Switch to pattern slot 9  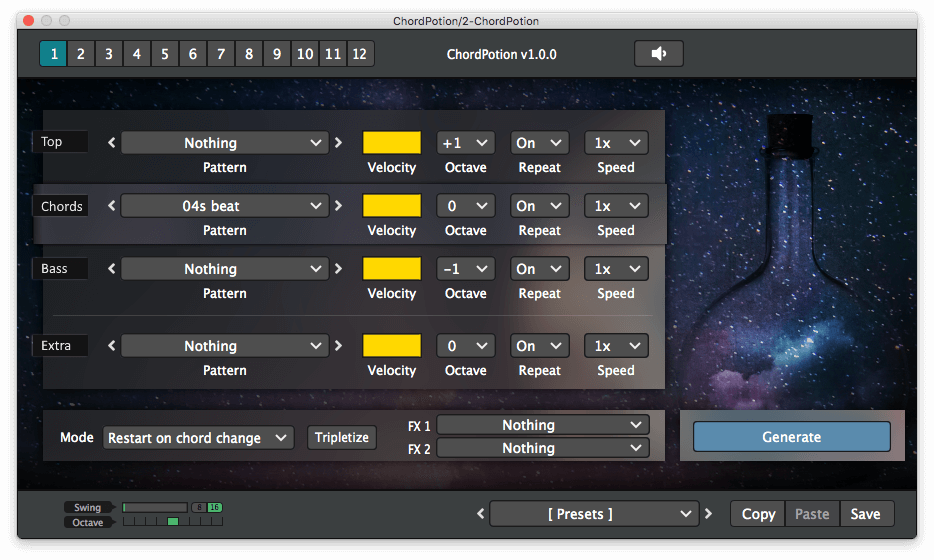point(276,54)
